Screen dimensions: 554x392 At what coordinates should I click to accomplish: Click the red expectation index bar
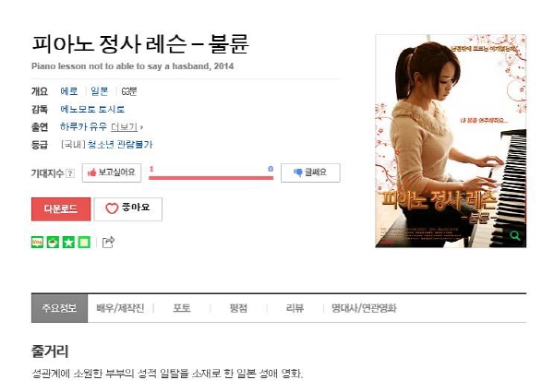[x=211, y=178]
